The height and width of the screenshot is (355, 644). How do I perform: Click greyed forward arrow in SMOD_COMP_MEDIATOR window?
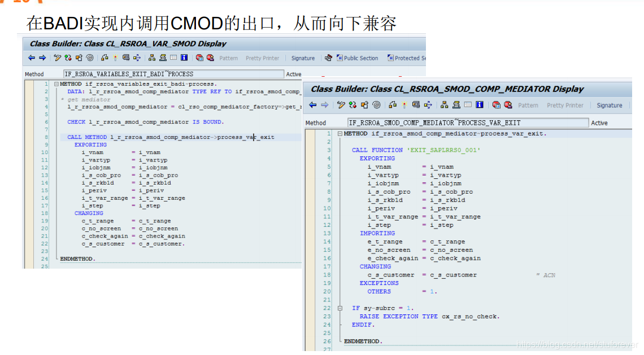[x=324, y=105]
